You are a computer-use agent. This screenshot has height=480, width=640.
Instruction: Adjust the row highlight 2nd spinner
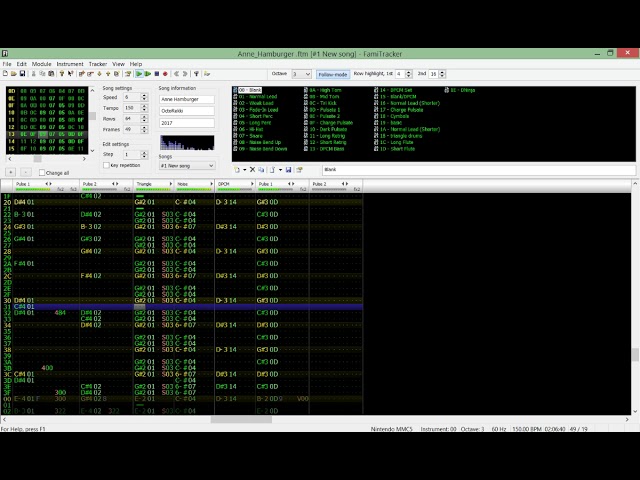click(442, 74)
